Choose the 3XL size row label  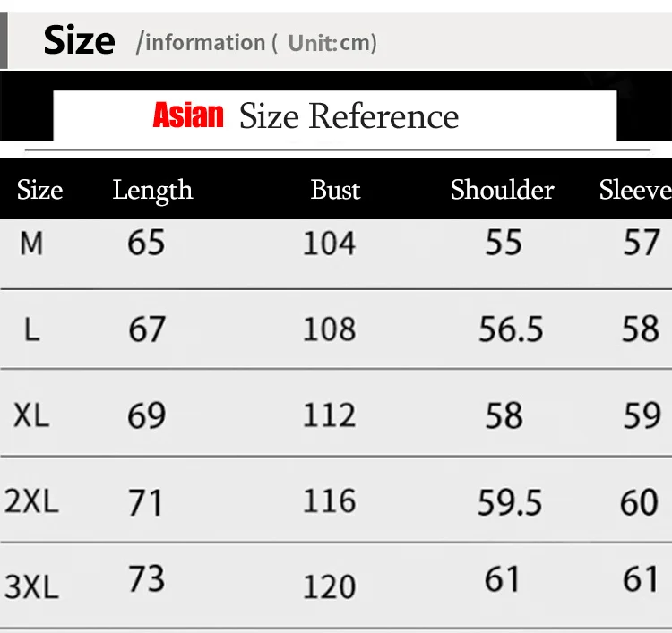tap(31, 586)
